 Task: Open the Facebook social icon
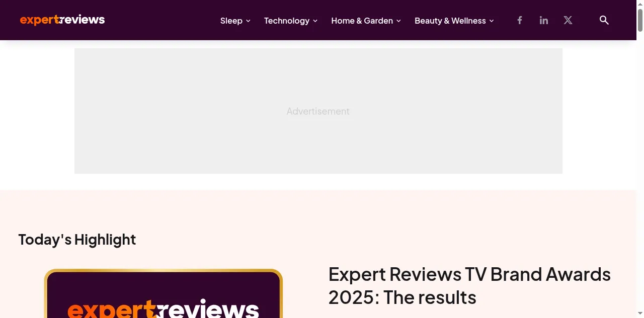[x=520, y=20]
